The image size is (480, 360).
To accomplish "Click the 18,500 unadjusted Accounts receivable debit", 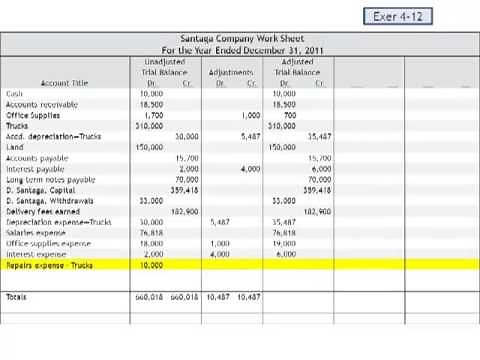I will click(x=151, y=105).
